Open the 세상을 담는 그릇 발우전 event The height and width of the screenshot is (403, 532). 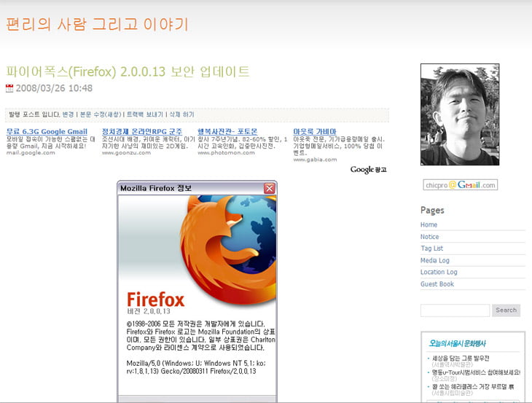coord(461,359)
